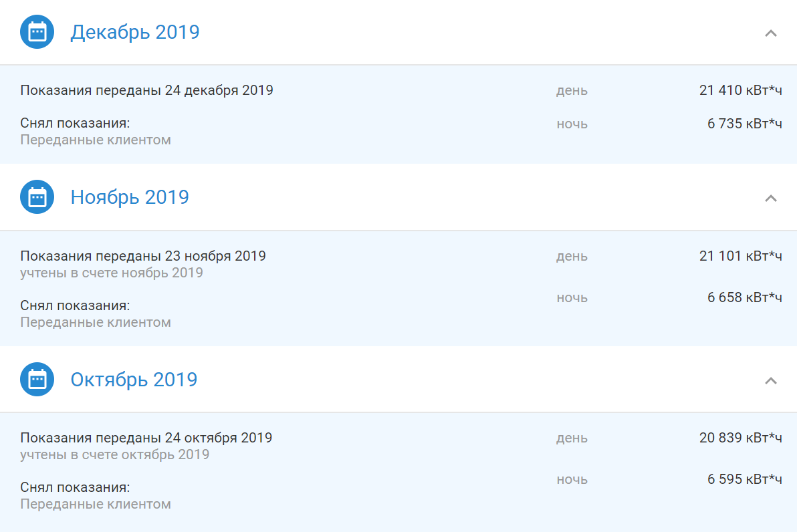Click note учтены в счете ноябрь 2019
Screen dimensions: 797x532
[x=112, y=273]
